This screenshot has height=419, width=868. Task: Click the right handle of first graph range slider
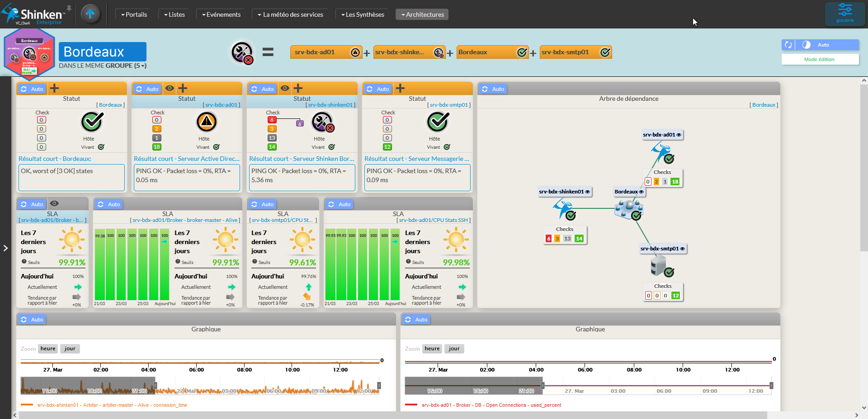[x=379, y=386]
